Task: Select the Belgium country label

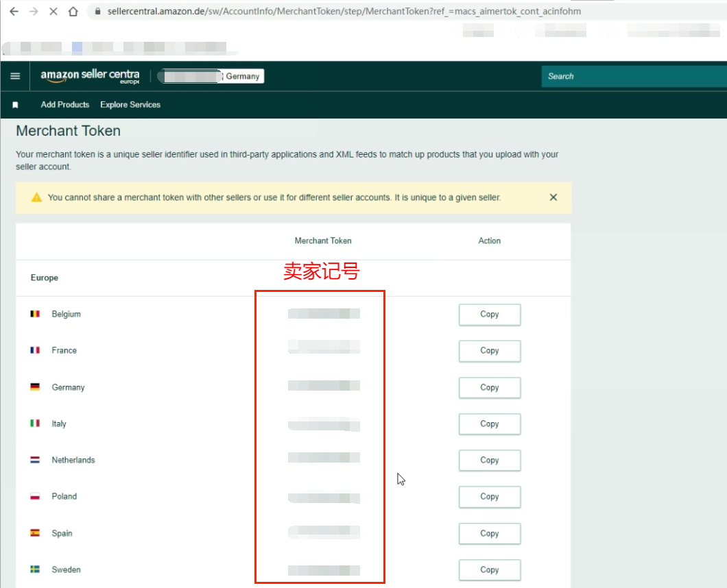Action: point(67,314)
